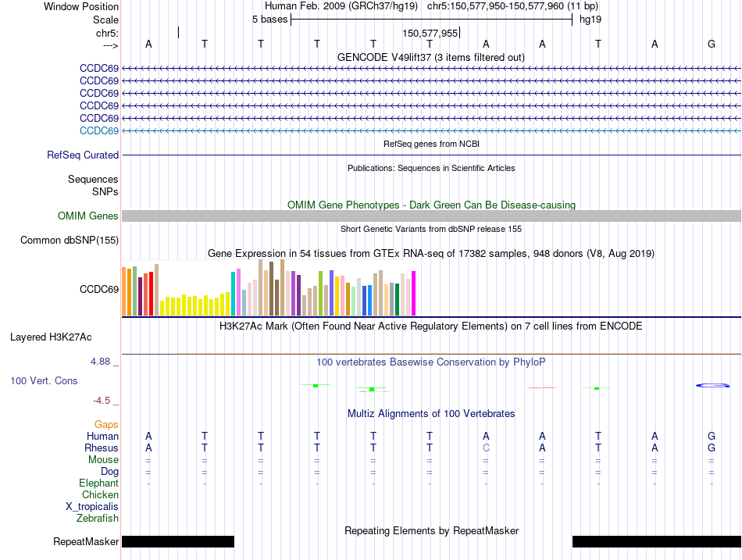Click the G base in Rhesus row
This screenshot has height=560, width=742.
pos(712,448)
